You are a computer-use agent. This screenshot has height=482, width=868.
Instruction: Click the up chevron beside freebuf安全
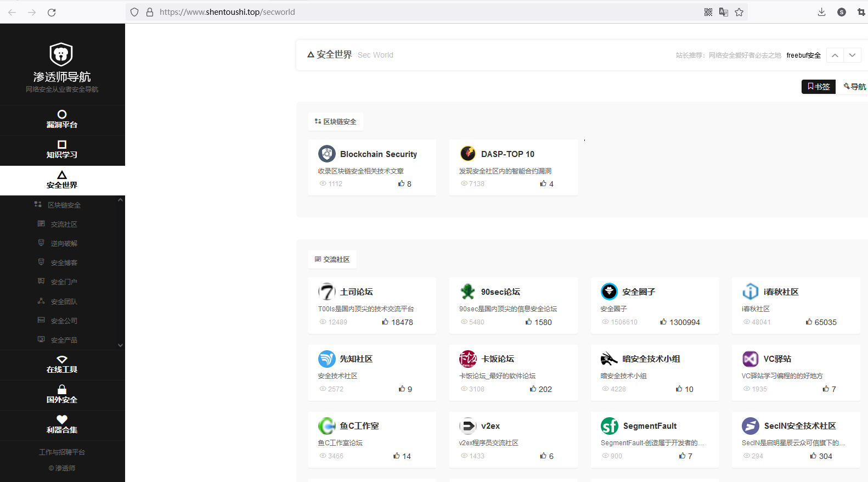pyautogui.click(x=835, y=55)
